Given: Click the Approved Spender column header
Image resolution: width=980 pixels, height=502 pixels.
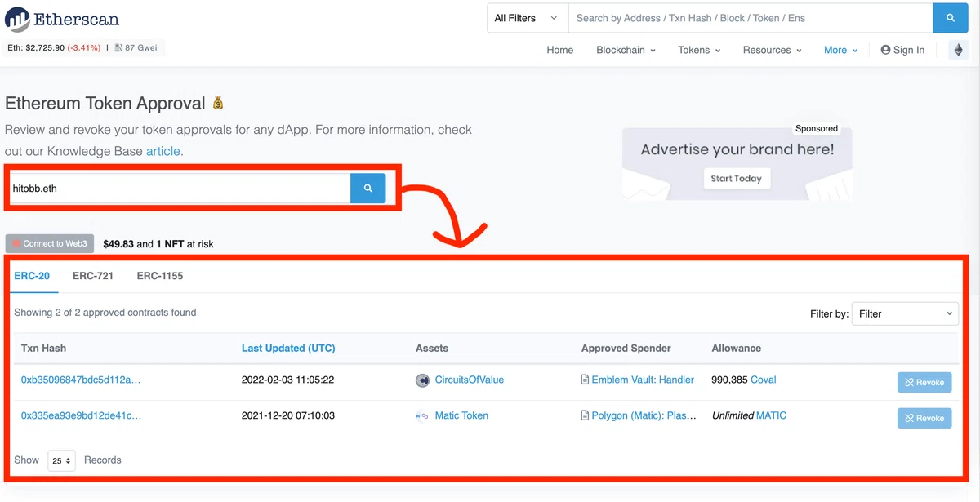Looking at the screenshot, I should [626, 348].
